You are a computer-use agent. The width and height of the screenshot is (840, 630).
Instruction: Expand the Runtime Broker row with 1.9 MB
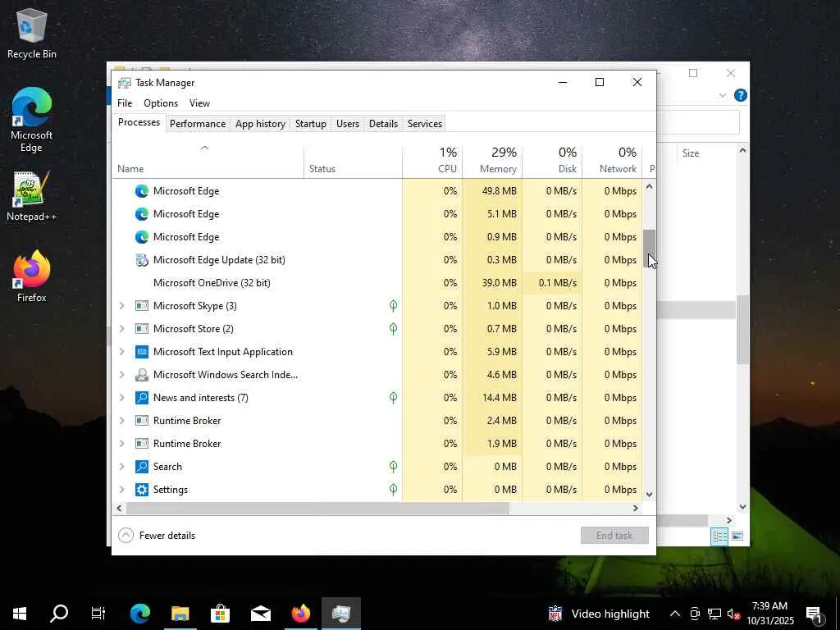[121, 444]
